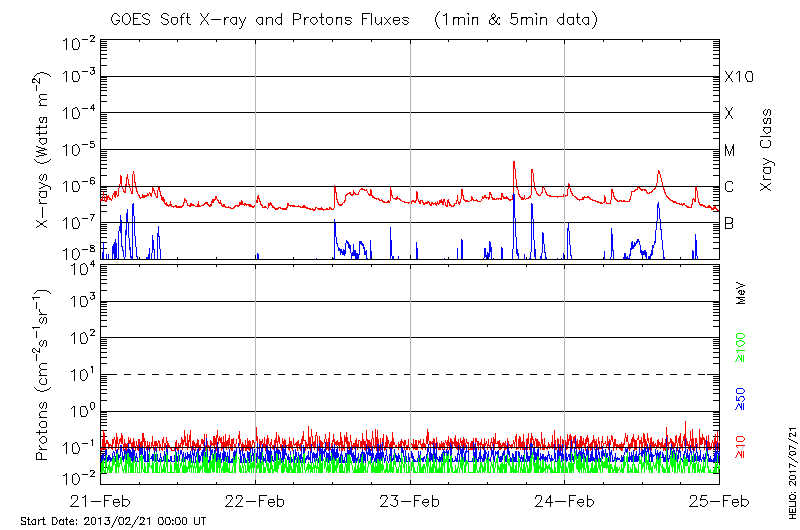800x530 pixels.
Task: Select the 25-Feb date tick label
Action: coord(718,501)
